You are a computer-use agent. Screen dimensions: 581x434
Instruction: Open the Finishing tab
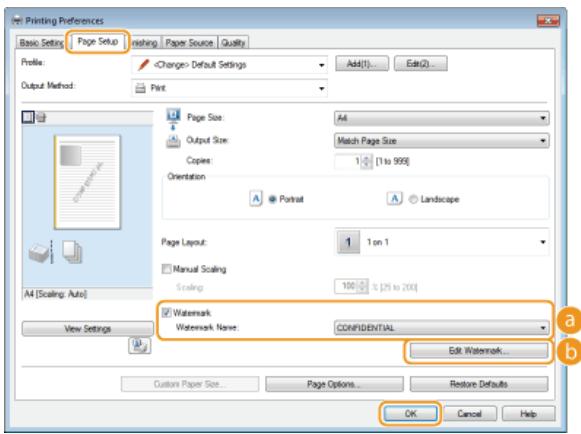pos(145,43)
